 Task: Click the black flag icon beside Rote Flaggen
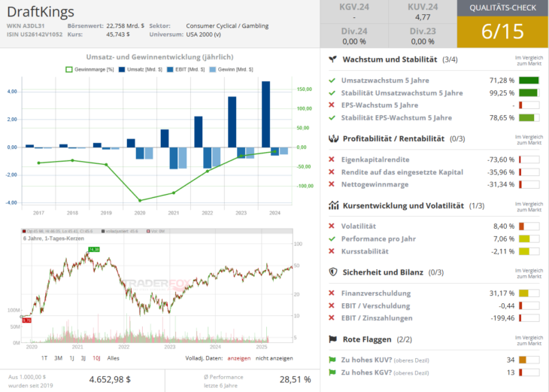tap(333, 339)
